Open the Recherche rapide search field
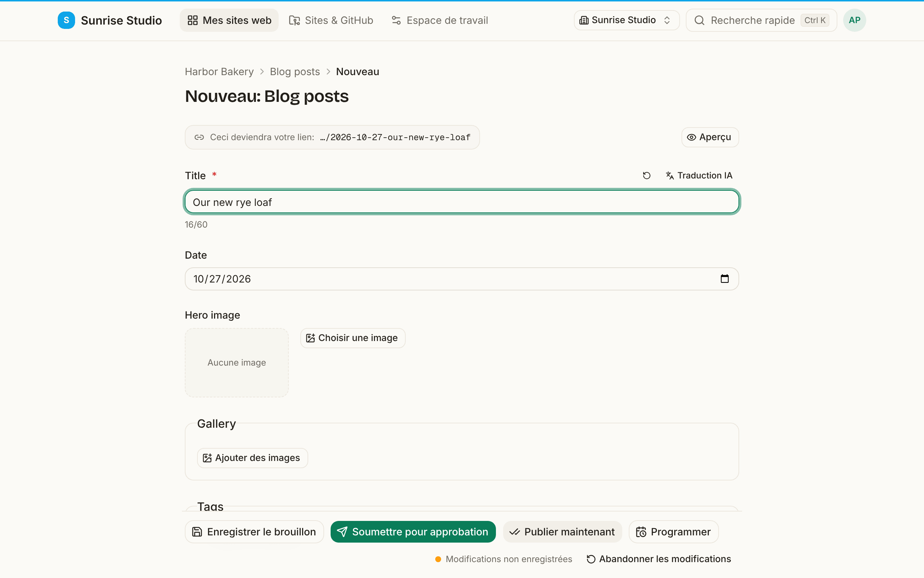 click(761, 20)
